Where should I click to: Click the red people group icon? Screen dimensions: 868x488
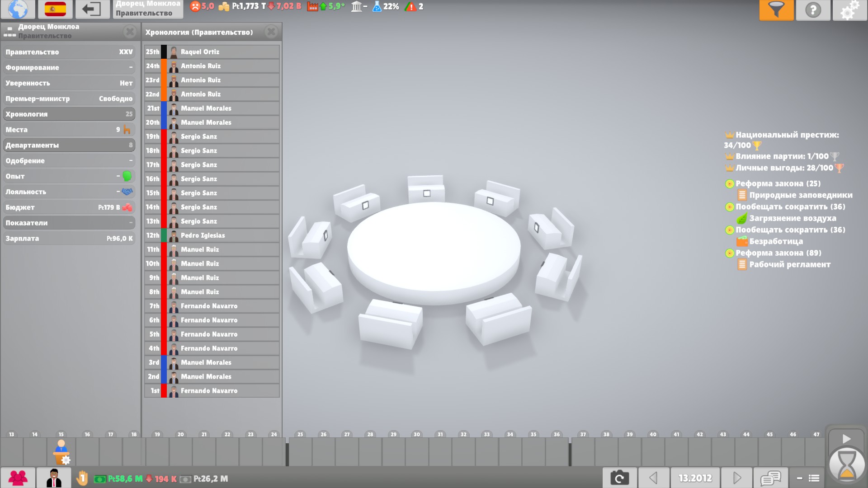tap(18, 478)
